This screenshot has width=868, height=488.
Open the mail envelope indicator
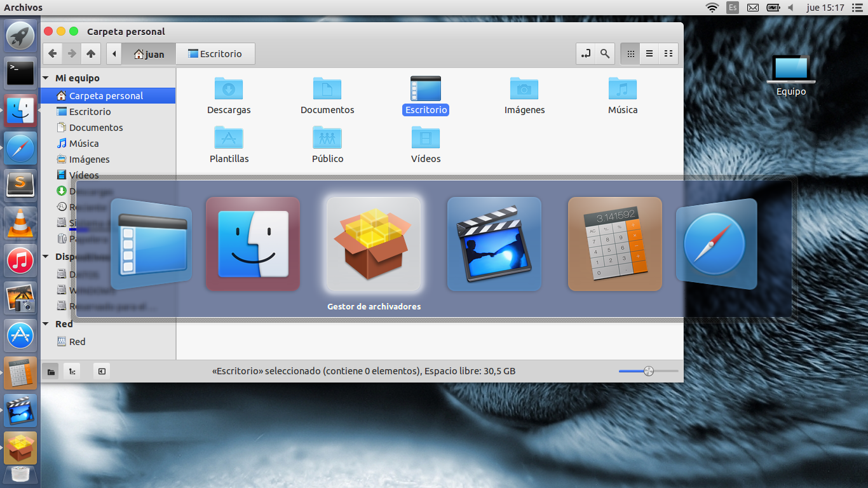pos(753,8)
